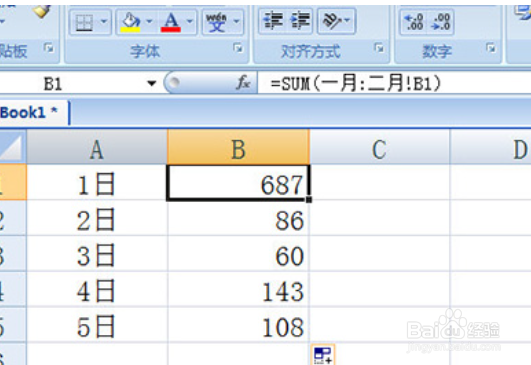Open the font color dropdown arrow
The width and height of the screenshot is (531, 365).
pos(190,21)
